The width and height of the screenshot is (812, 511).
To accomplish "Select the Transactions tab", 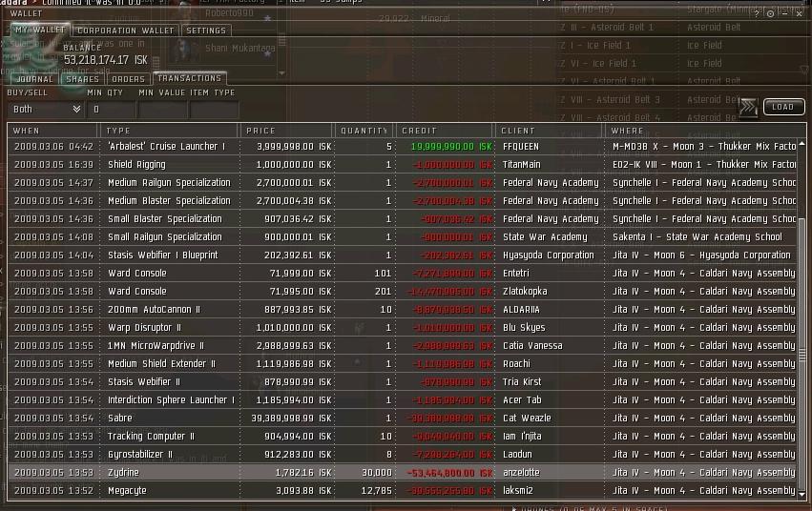I will 190,78.
